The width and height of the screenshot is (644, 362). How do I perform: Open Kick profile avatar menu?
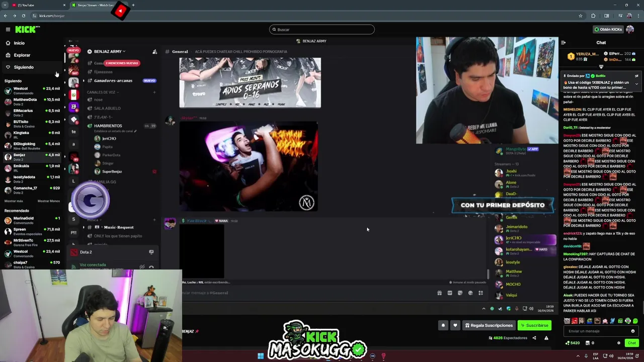click(x=630, y=30)
